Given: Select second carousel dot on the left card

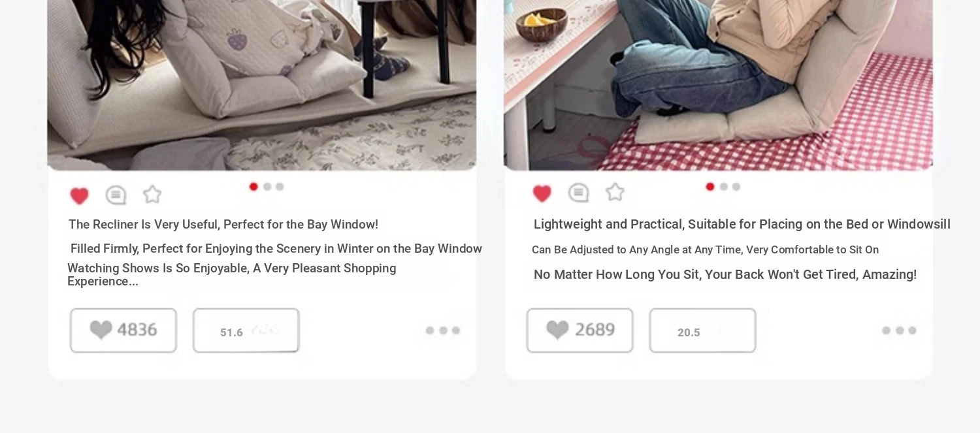Looking at the screenshot, I should [x=267, y=187].
